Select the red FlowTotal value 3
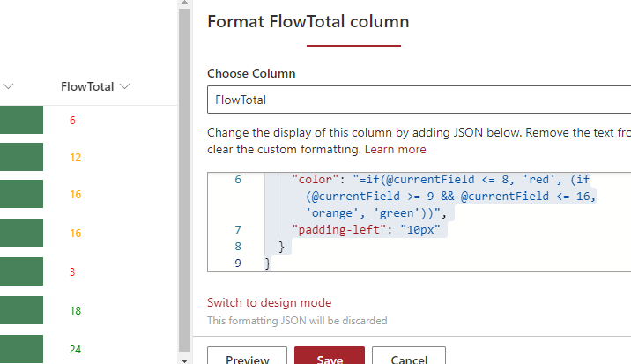 [x=72, y=272]
